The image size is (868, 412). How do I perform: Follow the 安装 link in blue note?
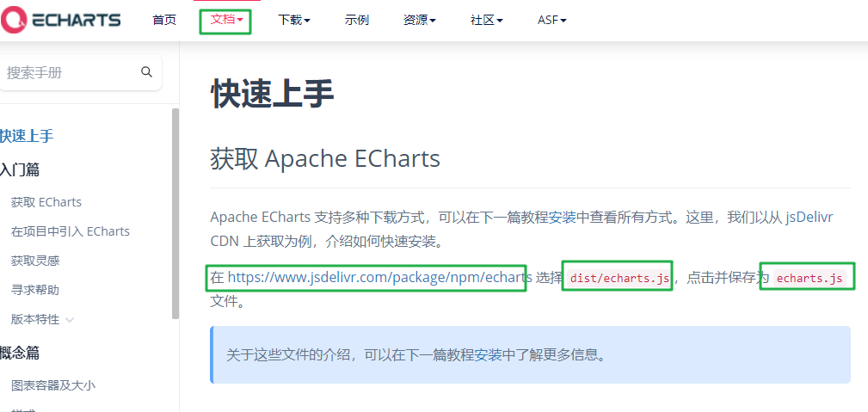click(x=489, y=354)
